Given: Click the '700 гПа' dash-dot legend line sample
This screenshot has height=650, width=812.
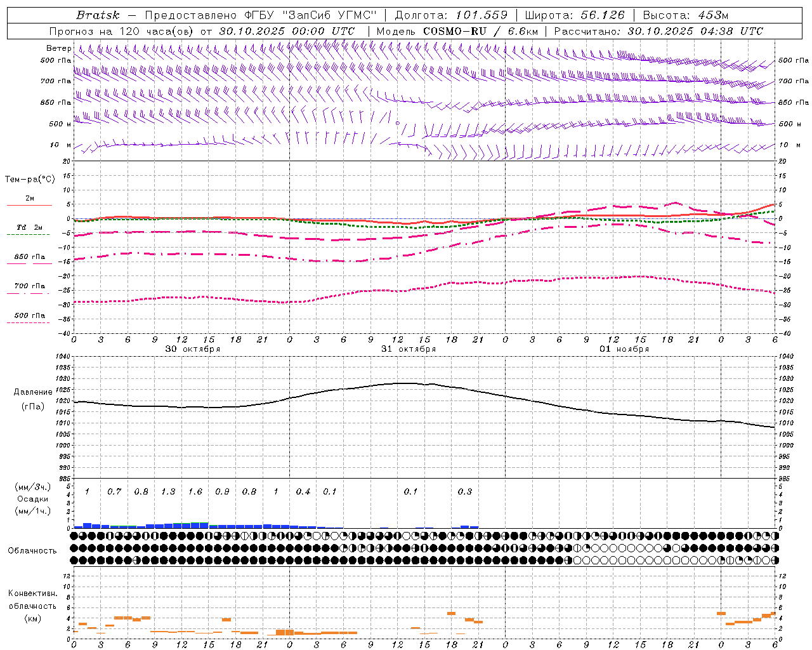Looking at the screenshot, I should pyautogui.click(x=29, y=293).
